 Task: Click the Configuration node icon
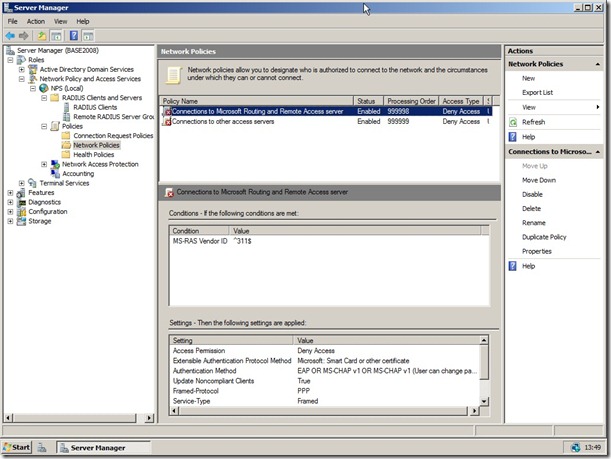click(21, 212)
